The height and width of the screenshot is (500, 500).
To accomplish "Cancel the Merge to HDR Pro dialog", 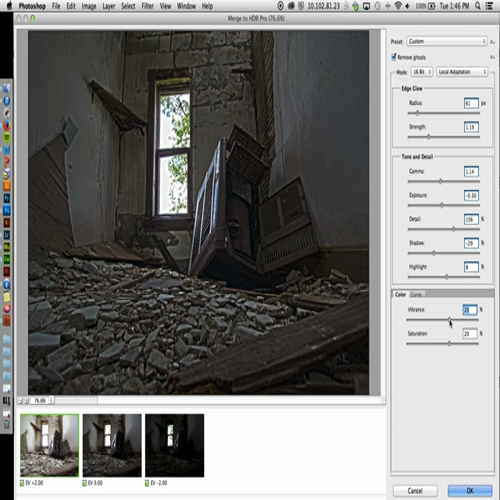I will (415, 490).
